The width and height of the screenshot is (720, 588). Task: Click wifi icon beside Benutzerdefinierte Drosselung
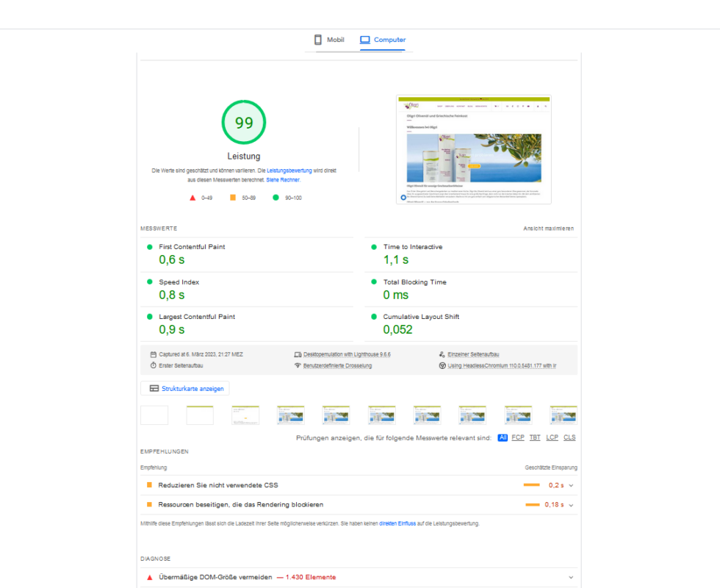pos(298,366)
